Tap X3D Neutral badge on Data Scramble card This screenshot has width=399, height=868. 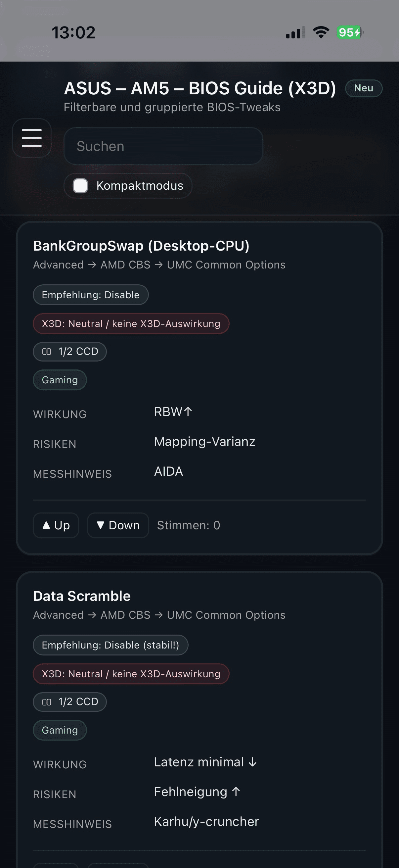pyautogui.click(x=131, y=674)
